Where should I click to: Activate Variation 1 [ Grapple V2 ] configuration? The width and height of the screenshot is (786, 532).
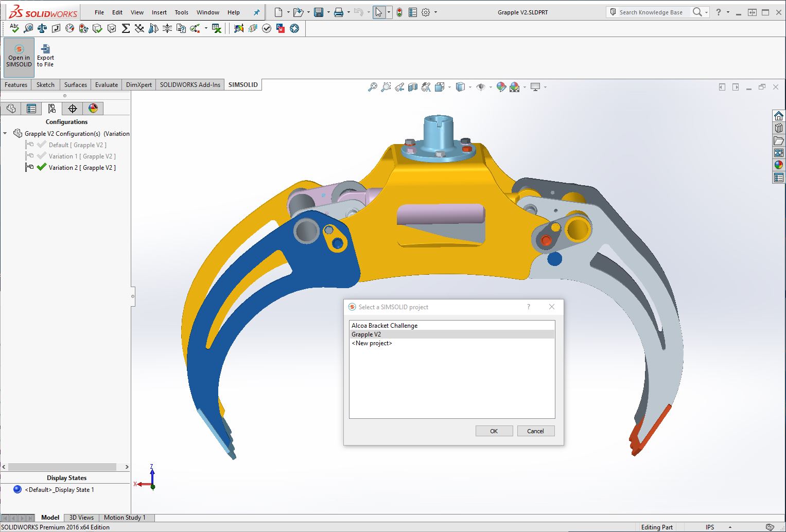click(x=82, y=156)
